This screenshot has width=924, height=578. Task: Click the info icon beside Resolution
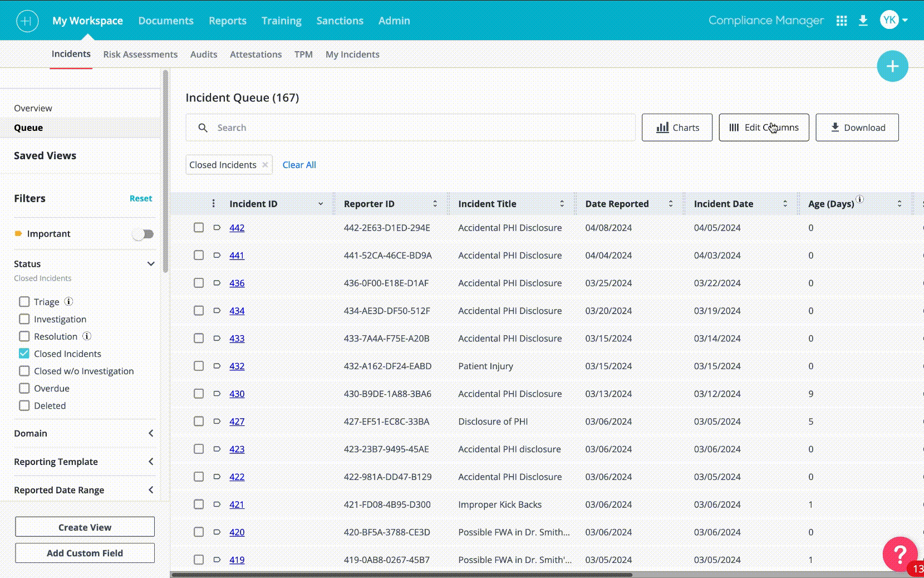87,336
